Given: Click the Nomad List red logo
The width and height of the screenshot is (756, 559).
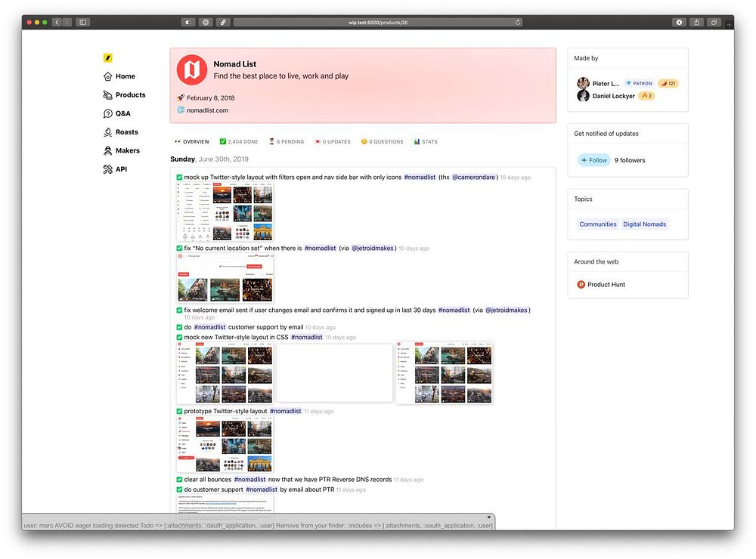Looking at the screenshot, I should pos(191,69).
